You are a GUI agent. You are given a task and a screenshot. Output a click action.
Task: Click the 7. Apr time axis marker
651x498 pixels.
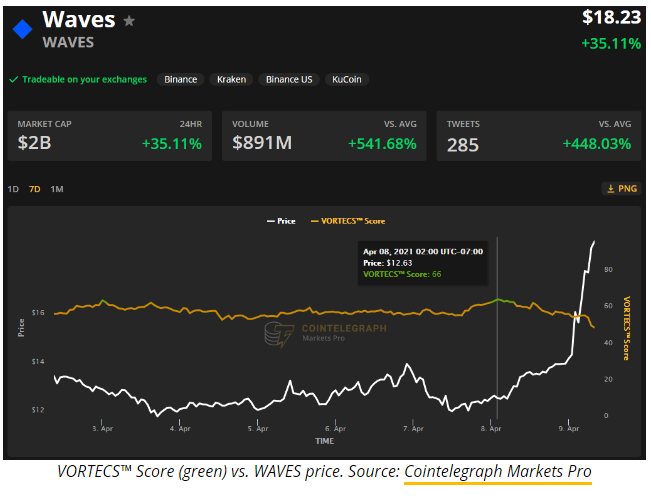pos(414,428)
